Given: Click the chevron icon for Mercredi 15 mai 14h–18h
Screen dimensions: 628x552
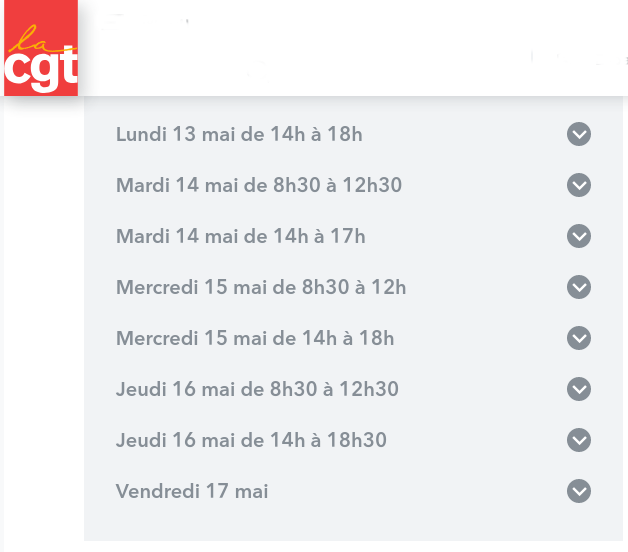Looking at the screenshot, I should coord(579,338).
